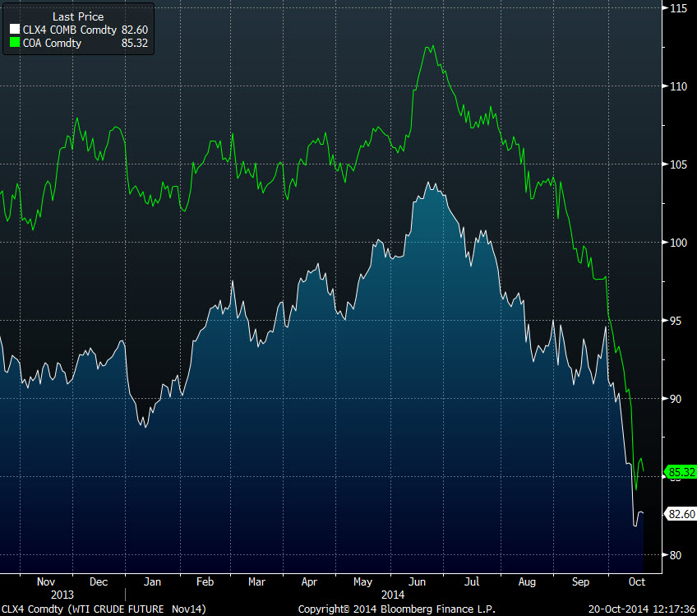
Task: Click the white 82.60 price tag on axis
Action: tap(681, 514)
